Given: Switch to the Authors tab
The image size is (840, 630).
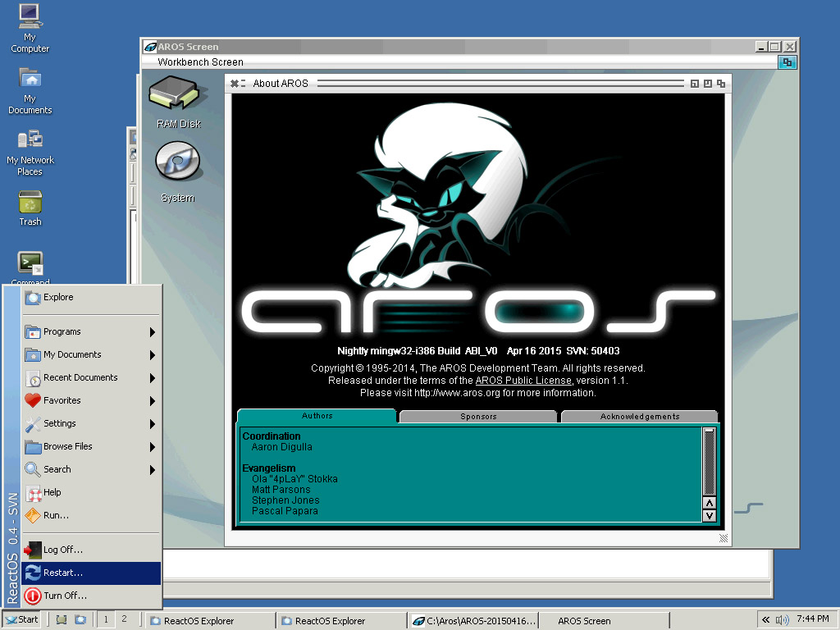Looking at the screenshot, I should click(317, 416).
